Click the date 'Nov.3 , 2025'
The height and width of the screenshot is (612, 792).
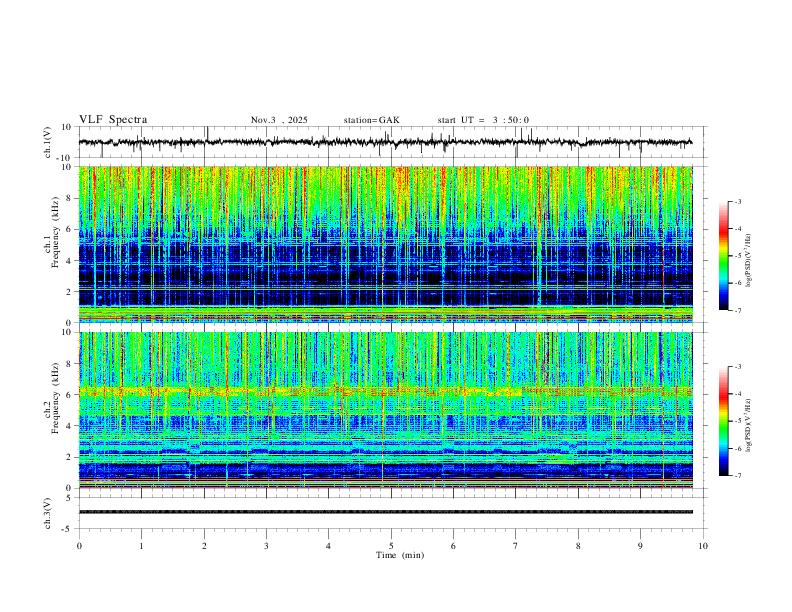coord(279,120)
